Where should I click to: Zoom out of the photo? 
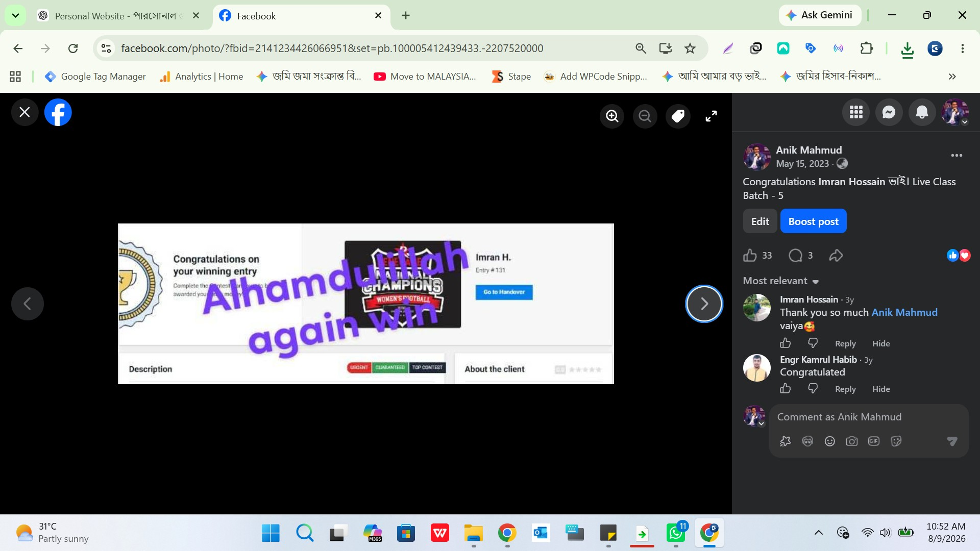coord(645,116)
